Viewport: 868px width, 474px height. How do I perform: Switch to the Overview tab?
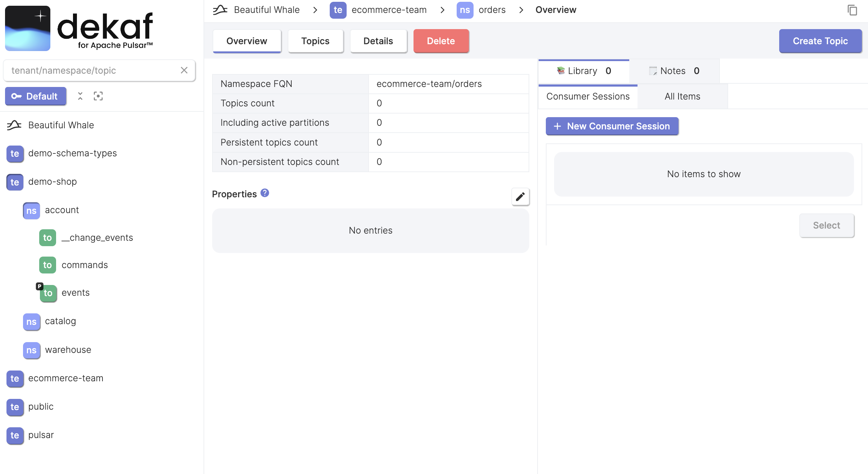(x=247, y=41)
